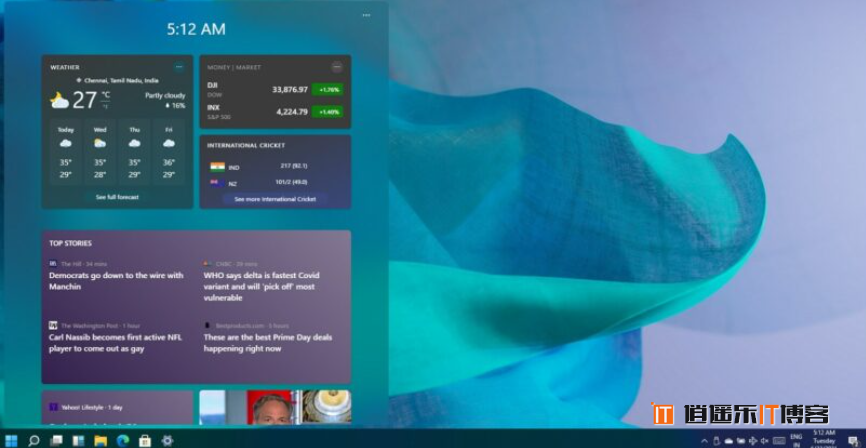The image size is (866, 448).
Task: Switch ENG IN input language
Action: pos(796,441)
